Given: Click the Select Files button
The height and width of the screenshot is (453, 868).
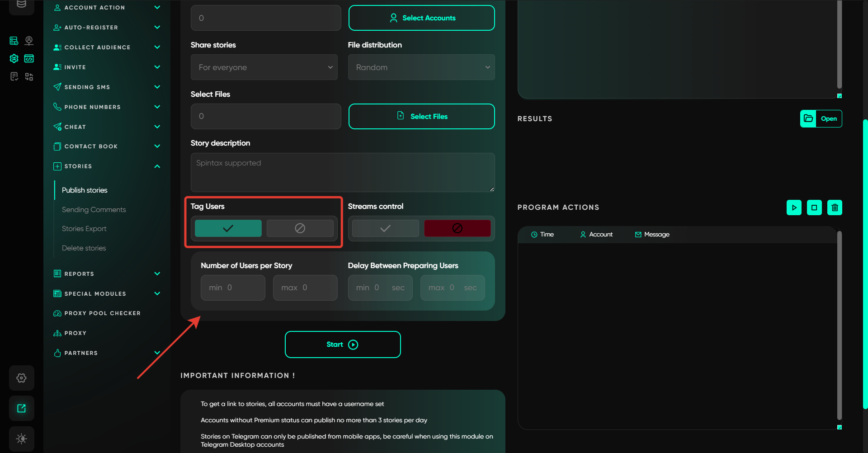Looking at the screenshot, I should tap(421, 116).
